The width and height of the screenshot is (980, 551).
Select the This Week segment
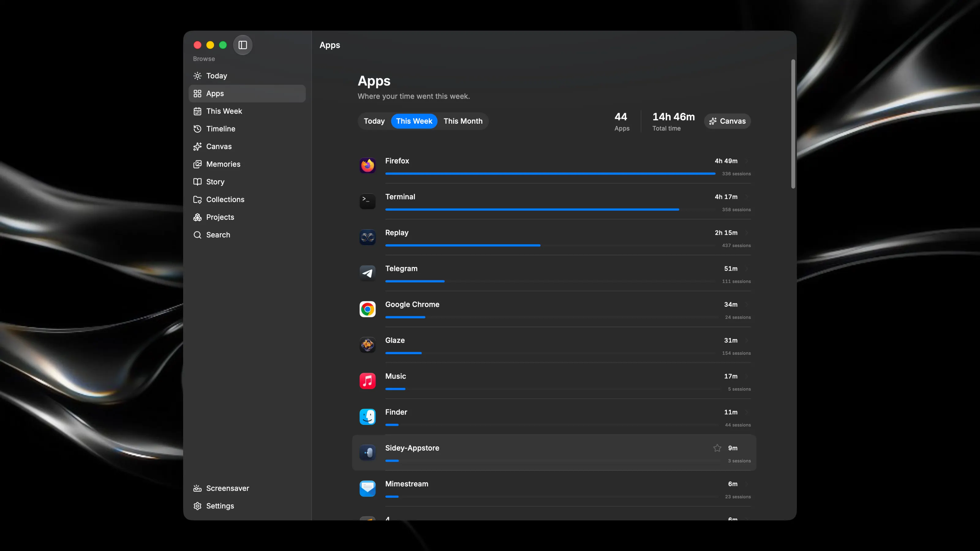tap(414, 121)
